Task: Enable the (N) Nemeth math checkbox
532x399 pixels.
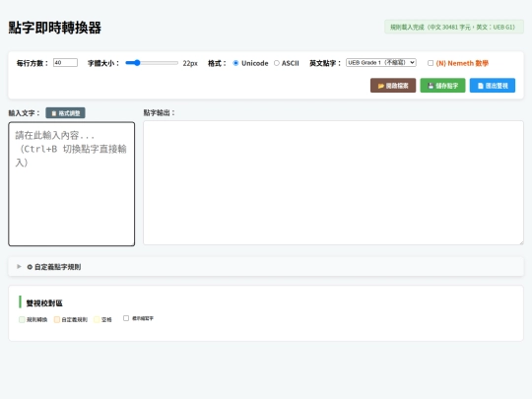Action: (431, 63)
